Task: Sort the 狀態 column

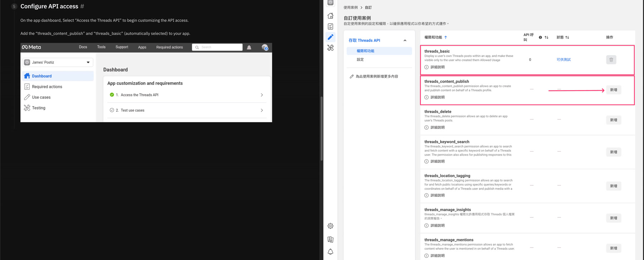Action: pos(567,37)
